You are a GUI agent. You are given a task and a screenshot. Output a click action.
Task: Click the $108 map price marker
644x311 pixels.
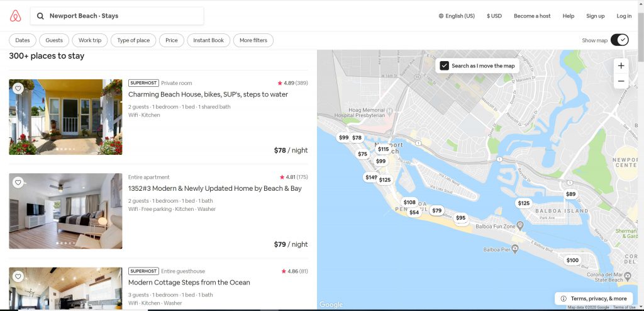pyautogui.click(x=409, y=202)
